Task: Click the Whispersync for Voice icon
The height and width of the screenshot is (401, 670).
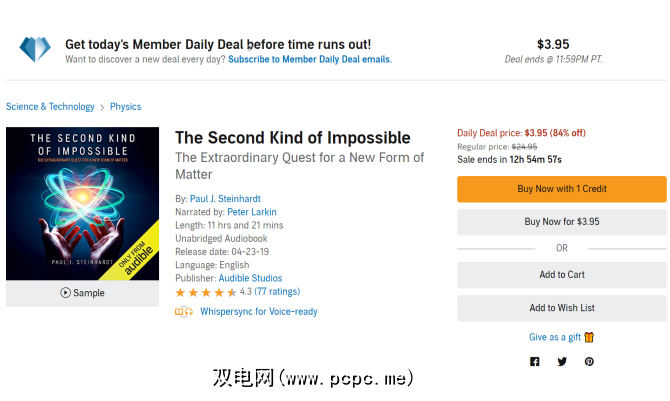Action: point(184,312)
